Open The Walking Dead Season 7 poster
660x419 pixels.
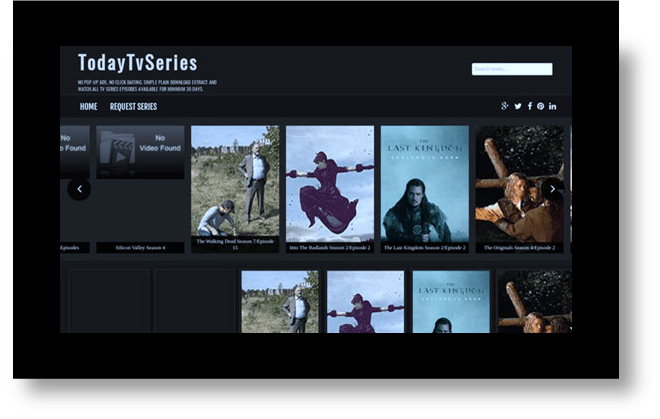tap(235, 181)
